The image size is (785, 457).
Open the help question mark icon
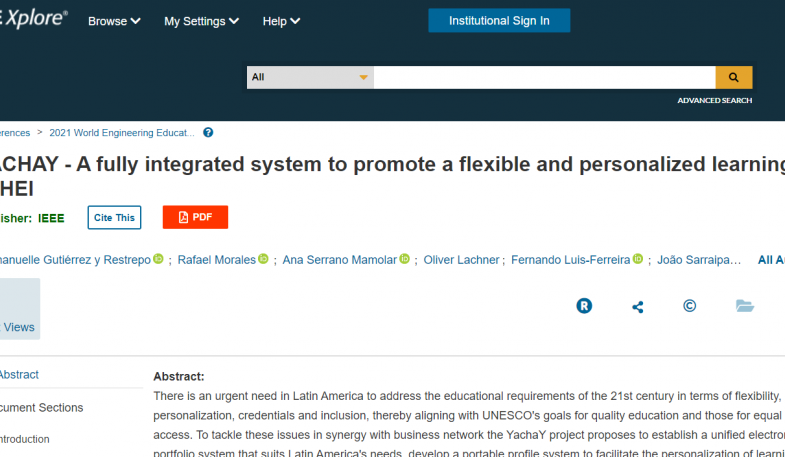coord(208,133)
